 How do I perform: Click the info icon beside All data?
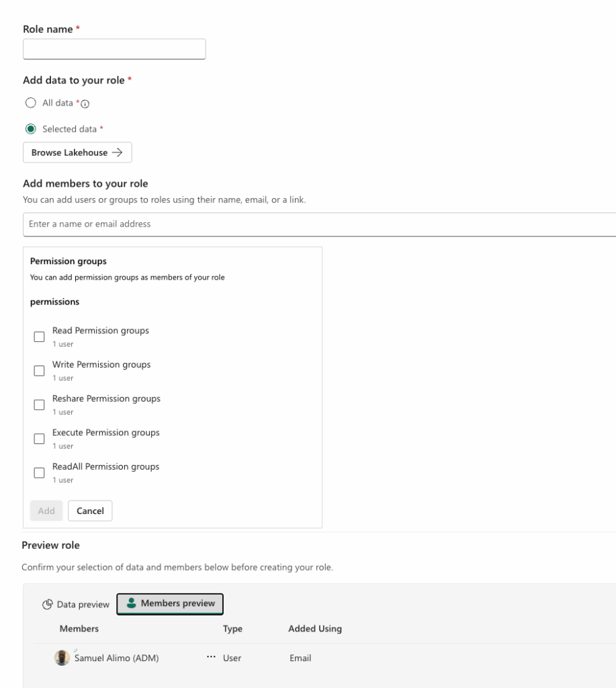pyautogui.click(x=85, y=104)
